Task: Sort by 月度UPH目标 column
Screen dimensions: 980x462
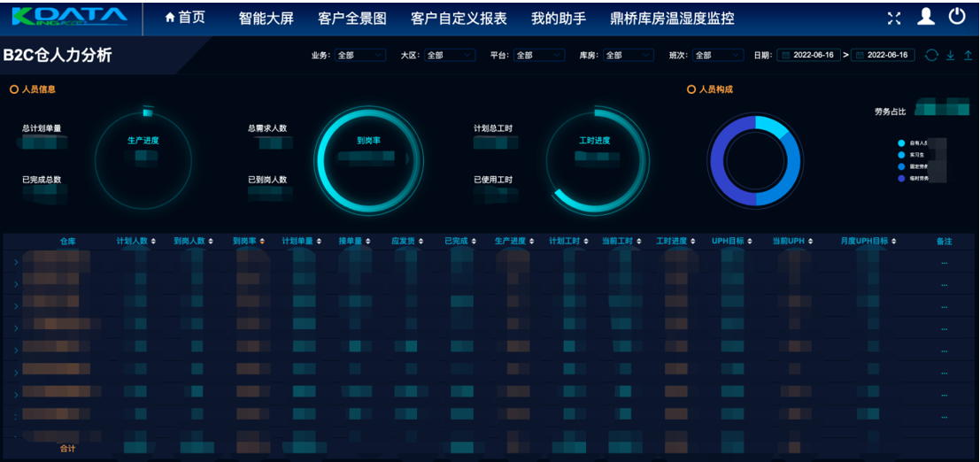Action: coord(868,241)
